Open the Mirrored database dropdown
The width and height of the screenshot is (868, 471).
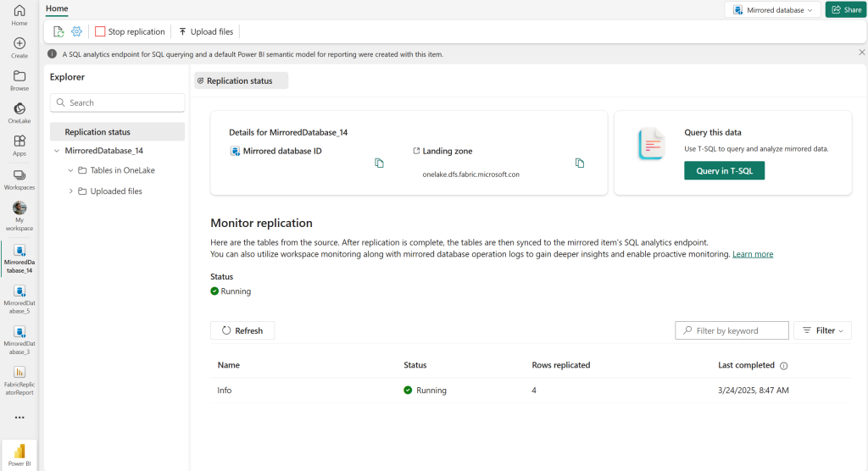pyautogui.click(x=773, y=10)
